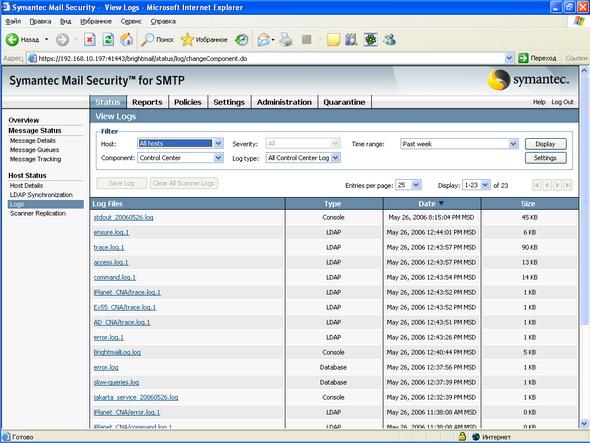The width and height of the screenshot is (590, 443).
Task: Click the Print icon in toolbar
Action: (286, 40)
